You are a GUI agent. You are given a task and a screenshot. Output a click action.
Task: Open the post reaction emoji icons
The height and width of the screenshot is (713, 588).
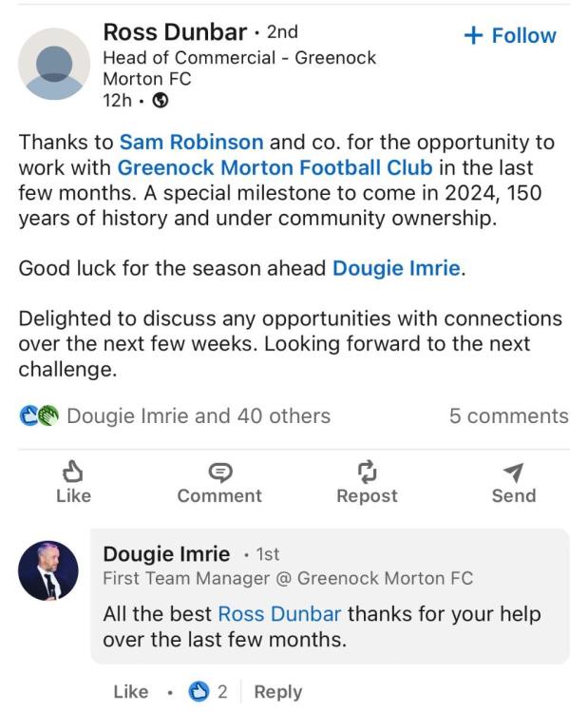(x=39, y=416)
